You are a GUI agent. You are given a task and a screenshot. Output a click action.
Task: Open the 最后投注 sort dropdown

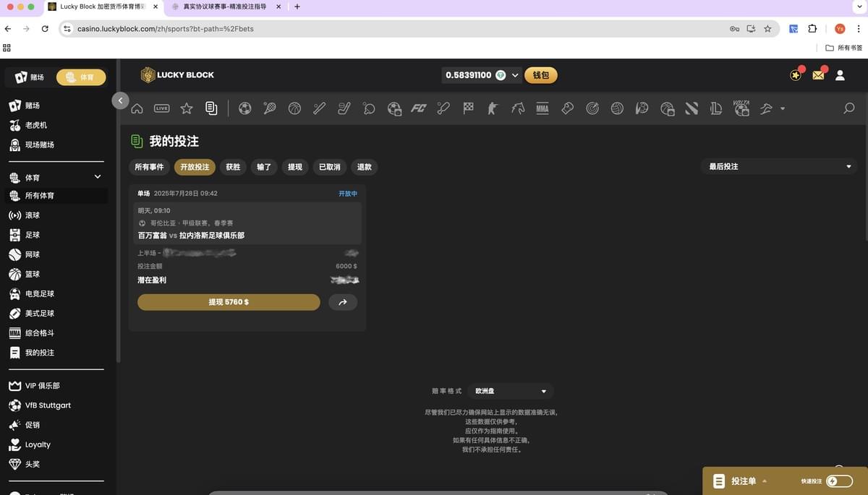click(x=778, y=167)
